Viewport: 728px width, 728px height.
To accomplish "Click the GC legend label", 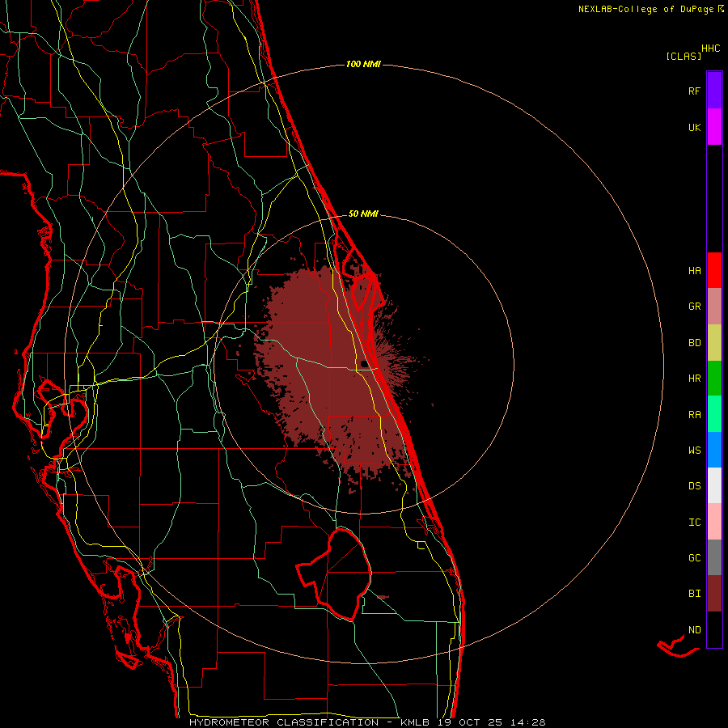I will tap(695, 558).
